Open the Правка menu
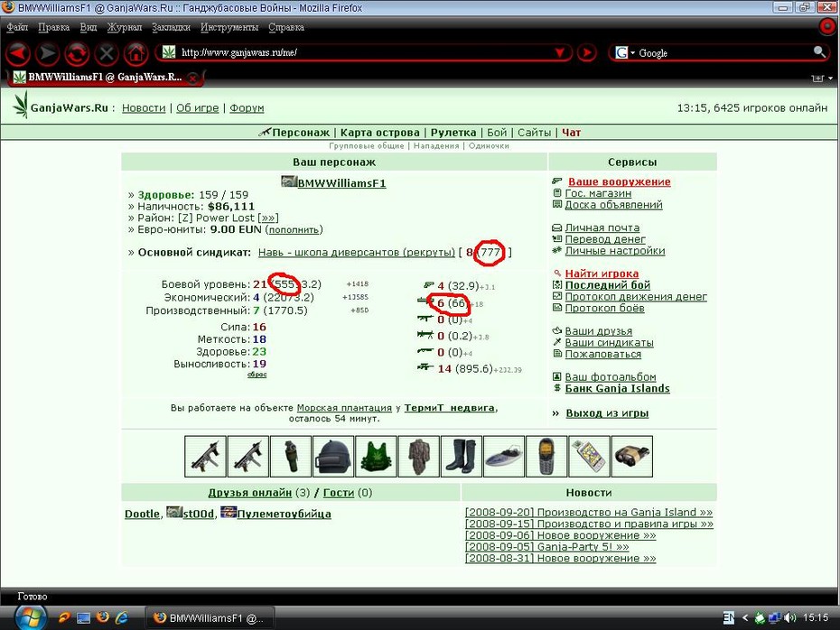The width and height of the screenshot is (840, 630). 53,27
